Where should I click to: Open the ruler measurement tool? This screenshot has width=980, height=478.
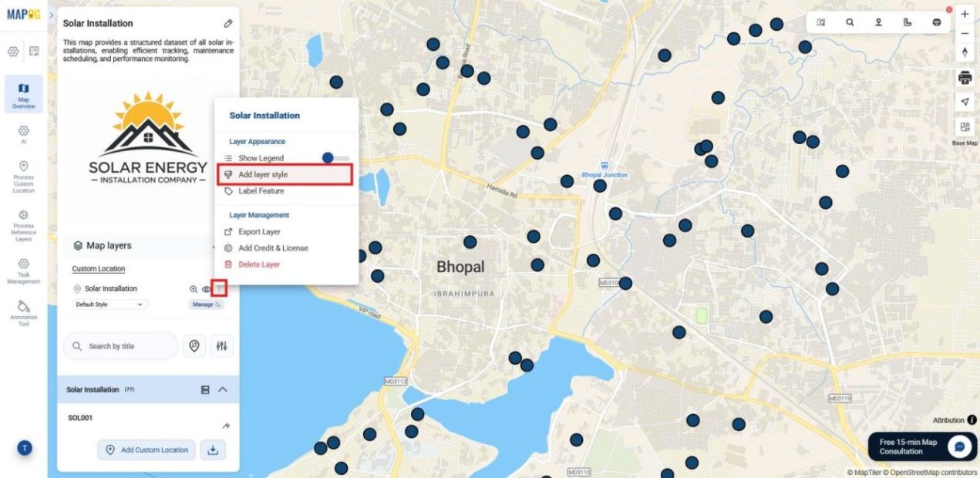click(907, 22)
